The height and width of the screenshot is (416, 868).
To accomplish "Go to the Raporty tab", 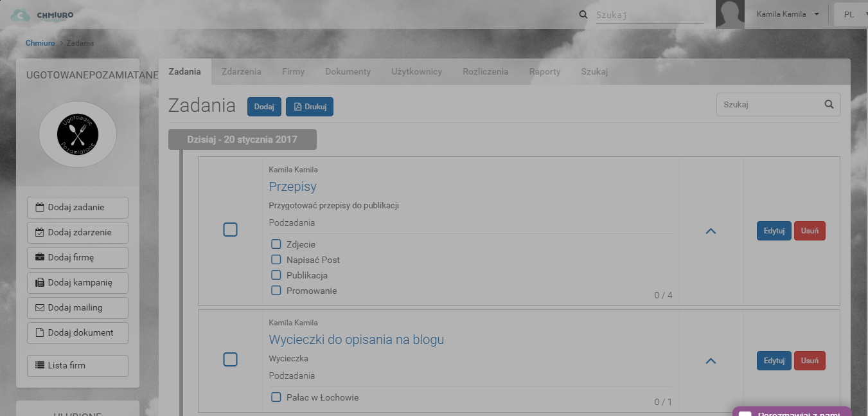I will point(545,71).
